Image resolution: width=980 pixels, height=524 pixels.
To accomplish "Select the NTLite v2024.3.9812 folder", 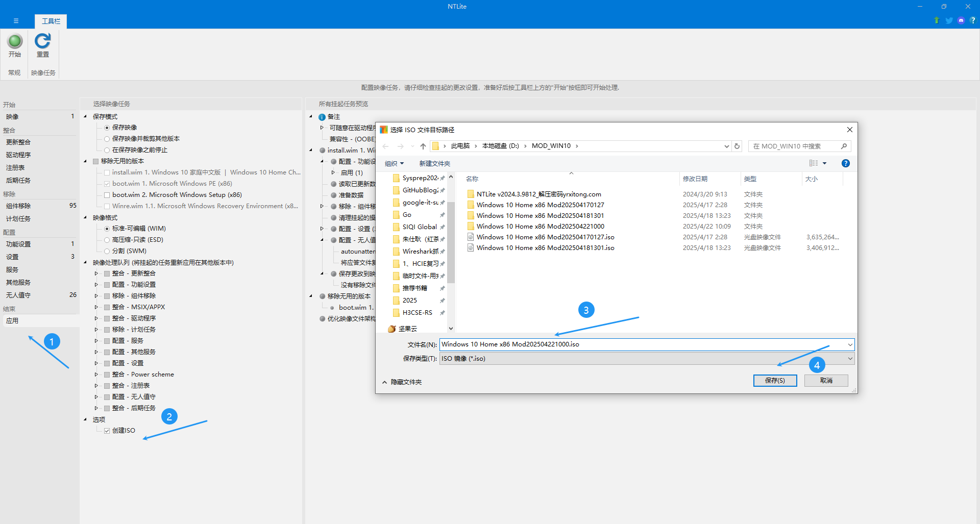I will pyautogui.click(x=538, y=194).
